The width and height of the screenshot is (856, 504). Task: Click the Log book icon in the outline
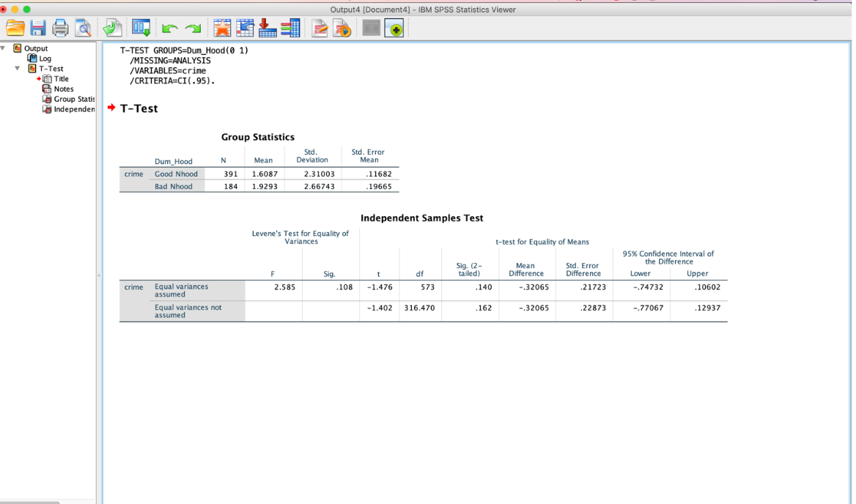[32, 58]
